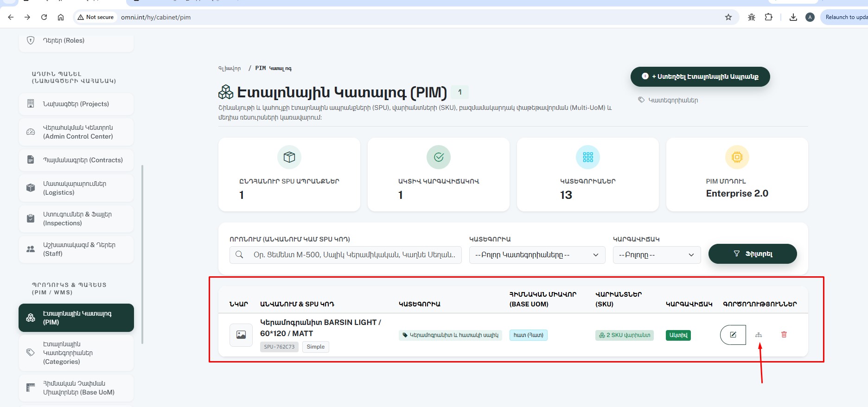Open Base UoM in the sidebar
This screenshot has width=868, height=407.
77,388
